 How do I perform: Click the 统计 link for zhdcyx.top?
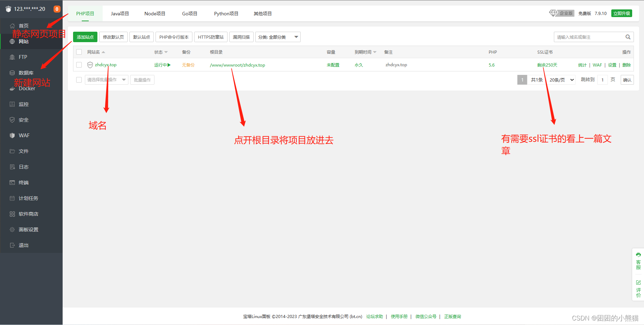(x=582, y=65)
